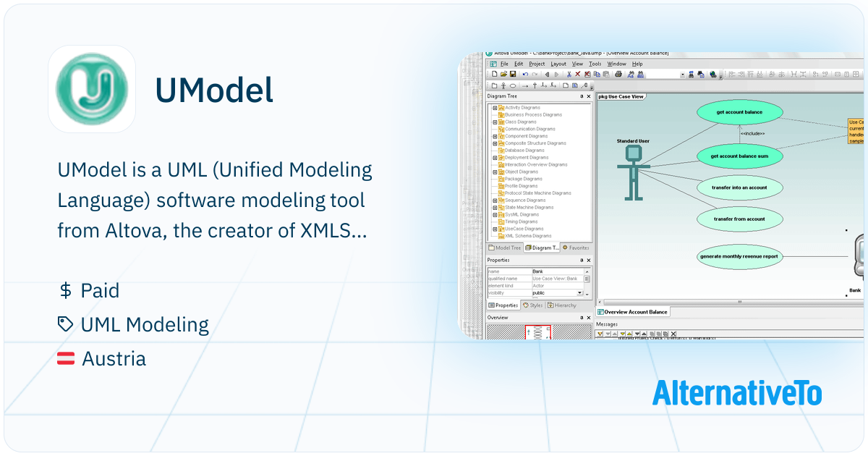Click the globe icon in main toolbar
Viewport: 868px width, 456px height.
point(713,74)
